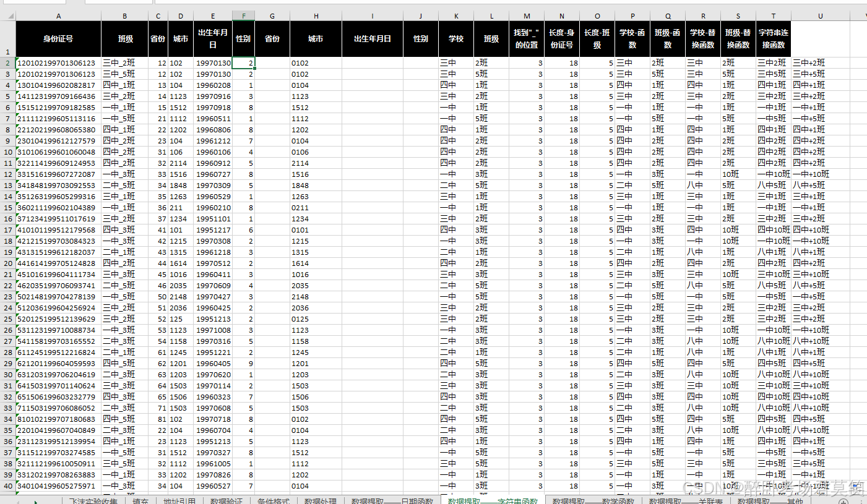Select the 数据提取——字符串函数 sheet tab
The height and width of the screenshot is (504, 867).
point(493,500)
